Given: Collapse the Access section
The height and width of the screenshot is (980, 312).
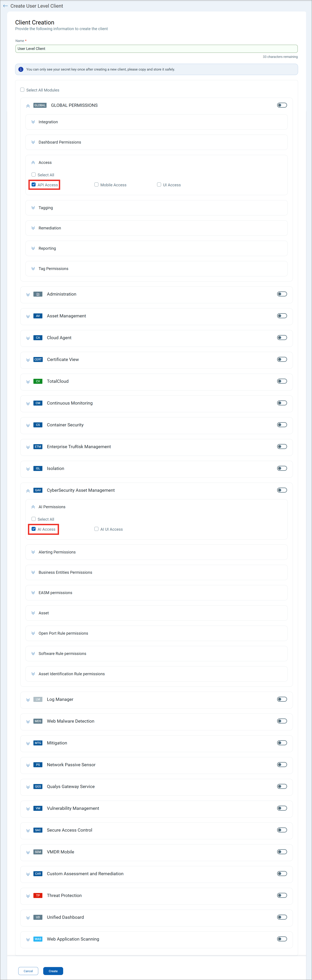Looking at the screenshot, I should click(33, 162).
